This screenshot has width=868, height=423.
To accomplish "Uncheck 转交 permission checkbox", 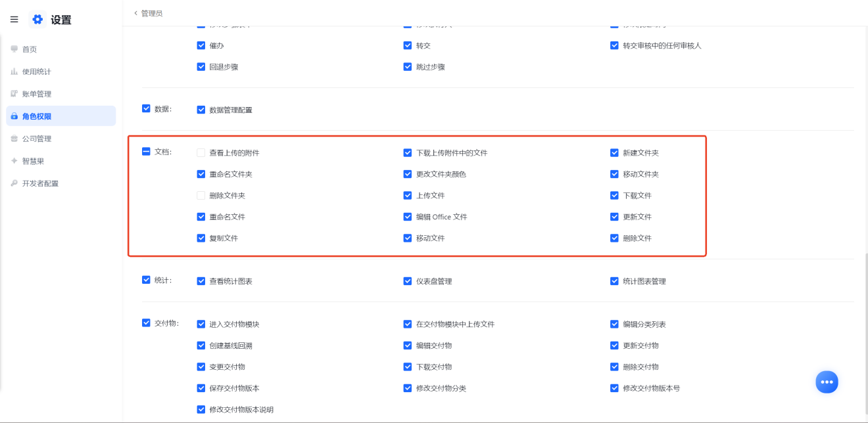I will tap(408, 45).
